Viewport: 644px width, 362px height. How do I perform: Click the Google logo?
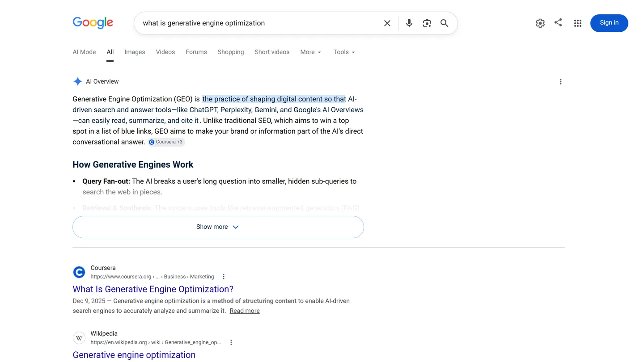pos(93,23)
